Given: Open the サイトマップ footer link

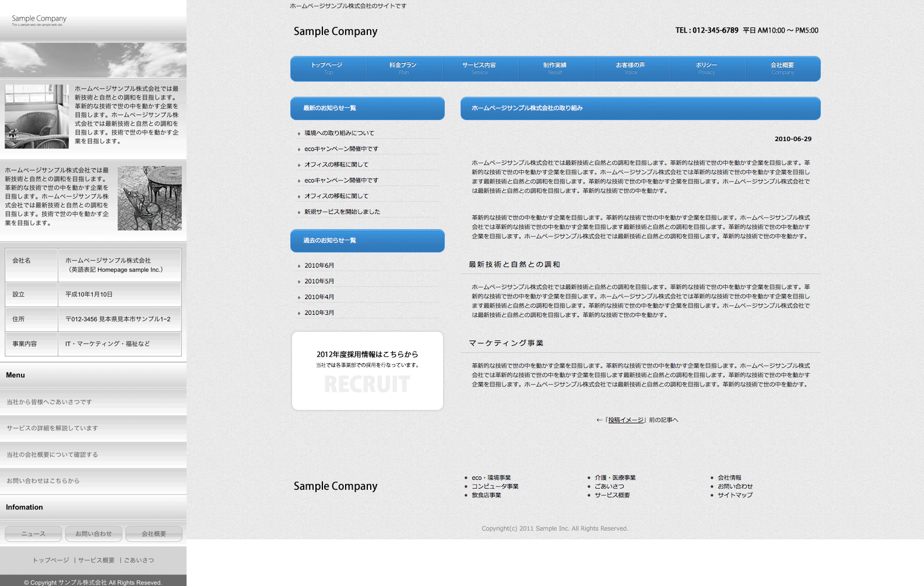Looking at the screenshot, I should 735,495.
